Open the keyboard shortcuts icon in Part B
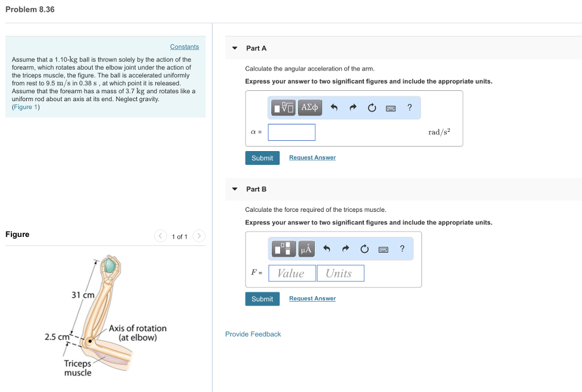The width and height of the screenshot is (582, 392). coord(383,249)
